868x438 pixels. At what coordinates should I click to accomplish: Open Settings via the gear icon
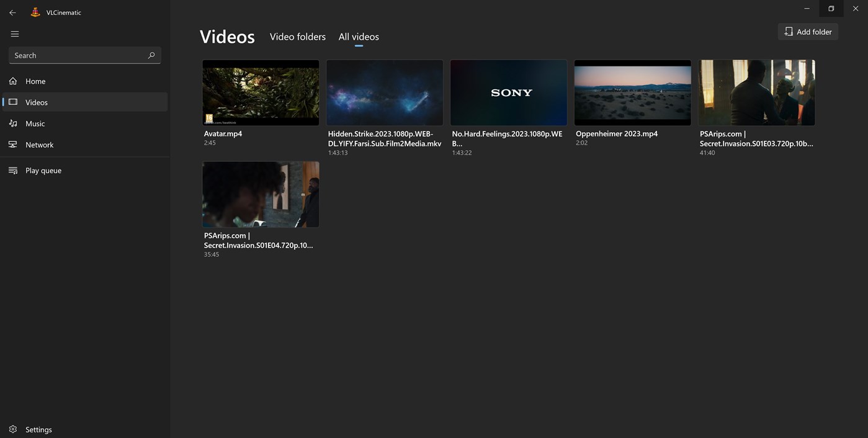(x=14, y=429)
